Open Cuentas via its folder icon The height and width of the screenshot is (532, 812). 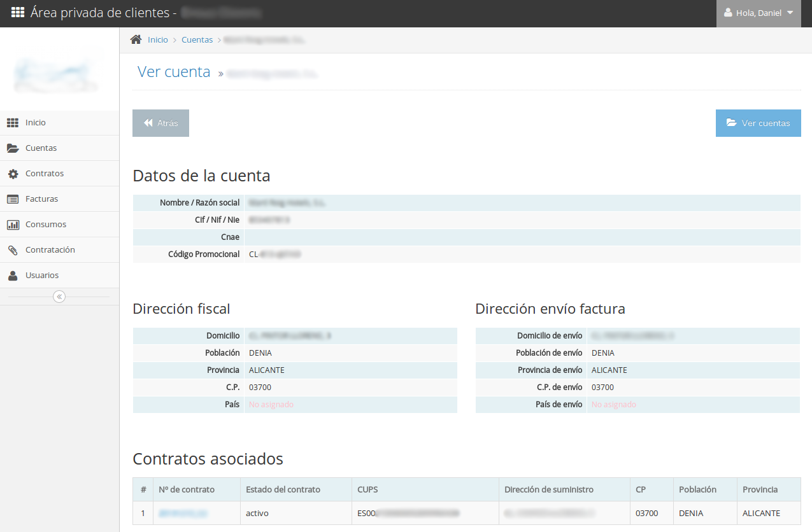(14, 148)
